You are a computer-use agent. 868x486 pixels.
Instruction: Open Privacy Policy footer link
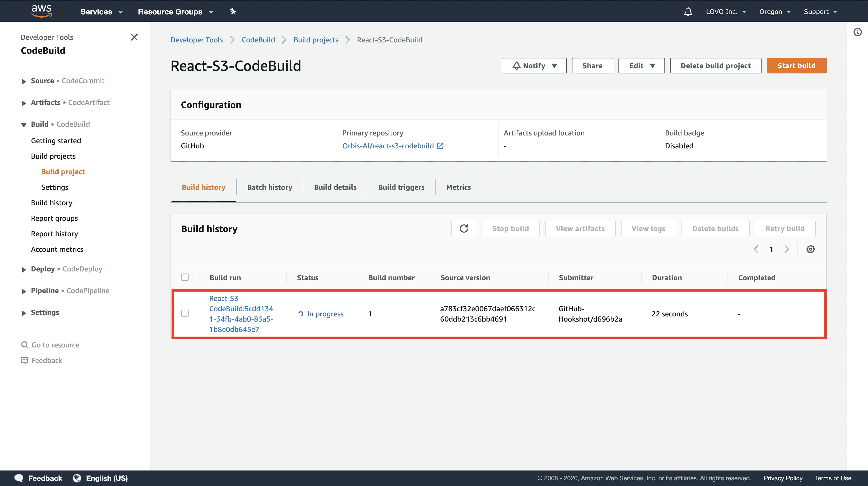pyautogui.click(x=783, y=478)
